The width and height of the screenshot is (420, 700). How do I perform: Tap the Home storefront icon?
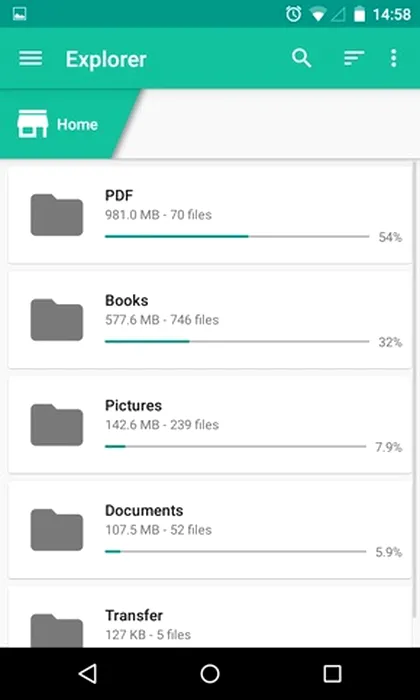pyautogui.click(x=33, y=124)
